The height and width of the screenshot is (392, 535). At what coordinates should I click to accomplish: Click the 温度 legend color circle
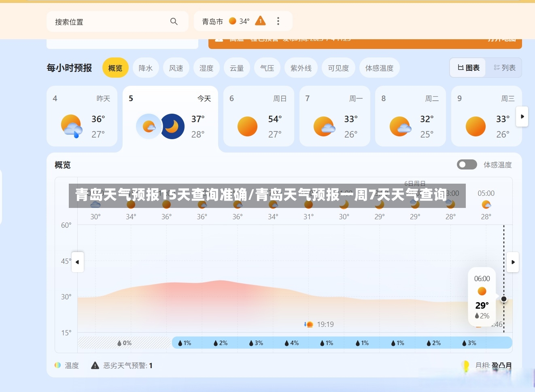58,365
